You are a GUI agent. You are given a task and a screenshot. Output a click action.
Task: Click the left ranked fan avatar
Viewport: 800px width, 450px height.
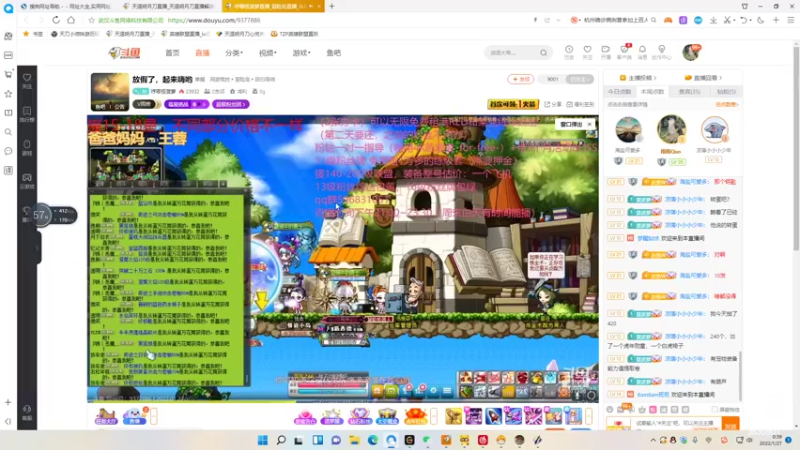(x=628, y=130)
